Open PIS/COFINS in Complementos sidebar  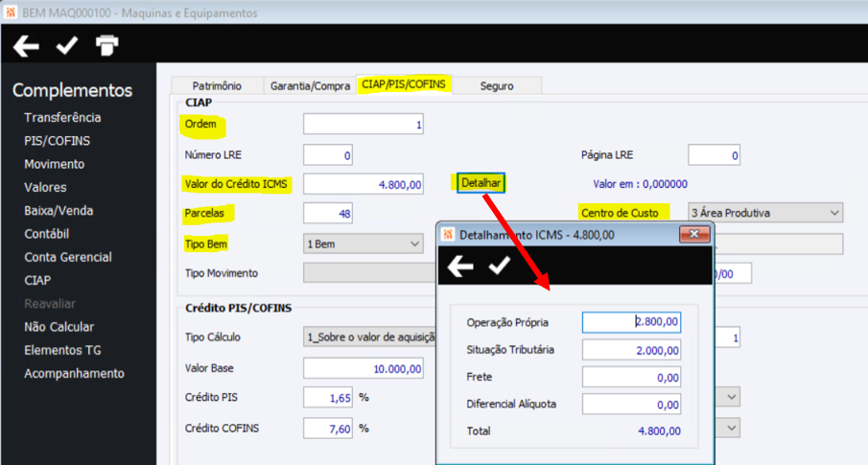(57, 141)
